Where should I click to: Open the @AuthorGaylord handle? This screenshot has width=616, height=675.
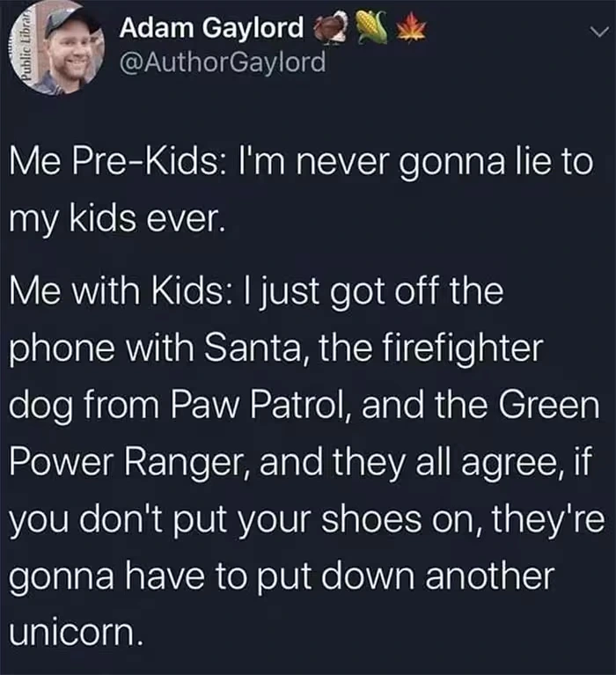[223, 62]
